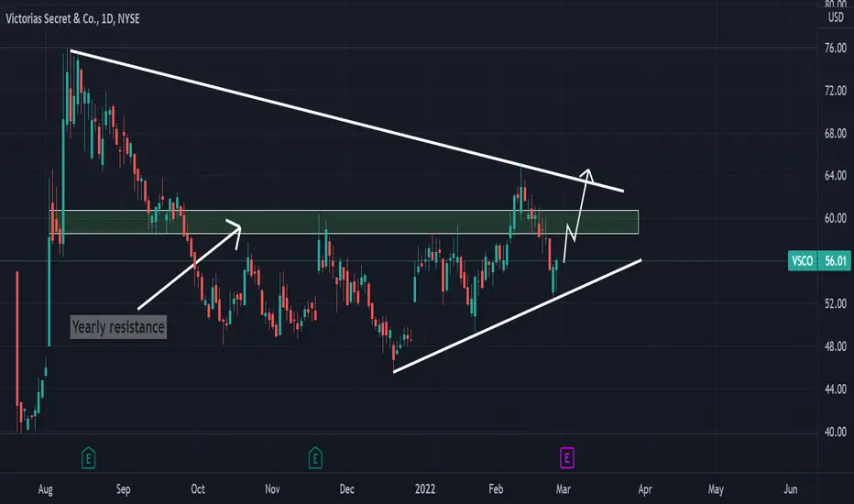854x504 pixels.
Task: Click the 76.00 price axis label
Action: point(836,48)
